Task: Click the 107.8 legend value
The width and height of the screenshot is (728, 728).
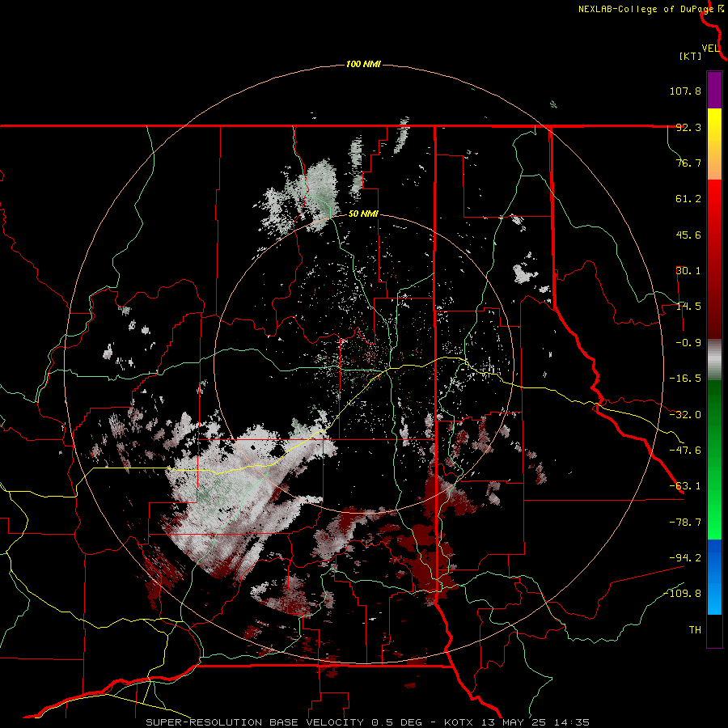Action: 685,91
